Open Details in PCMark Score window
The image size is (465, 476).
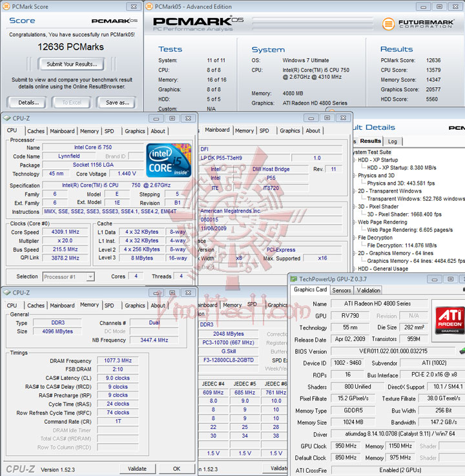[28, 103]
